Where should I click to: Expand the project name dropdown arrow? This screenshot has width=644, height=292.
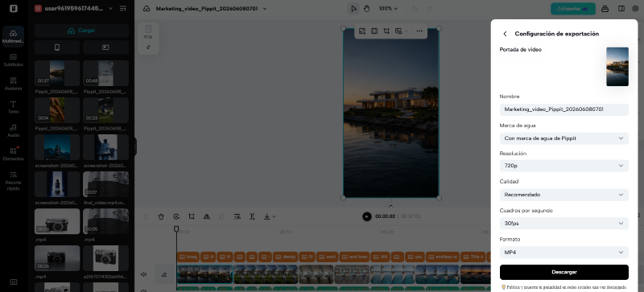[x=265, y=9]
